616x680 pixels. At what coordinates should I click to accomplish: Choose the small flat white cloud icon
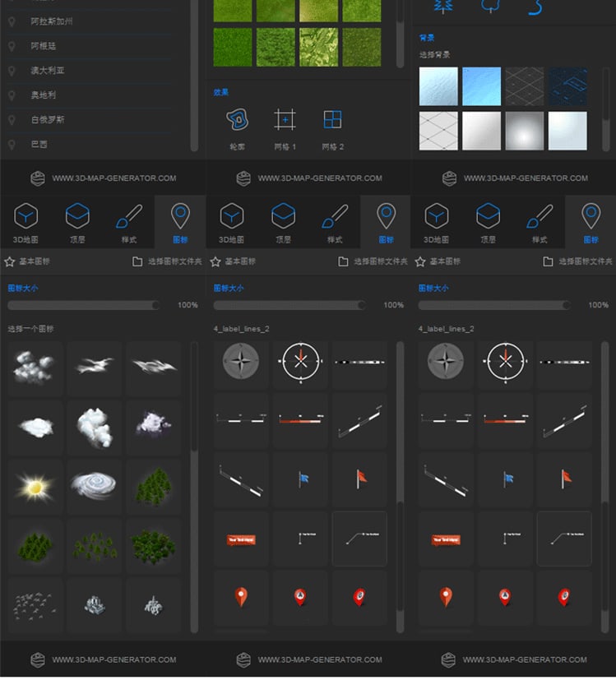[x=36, y=428]
